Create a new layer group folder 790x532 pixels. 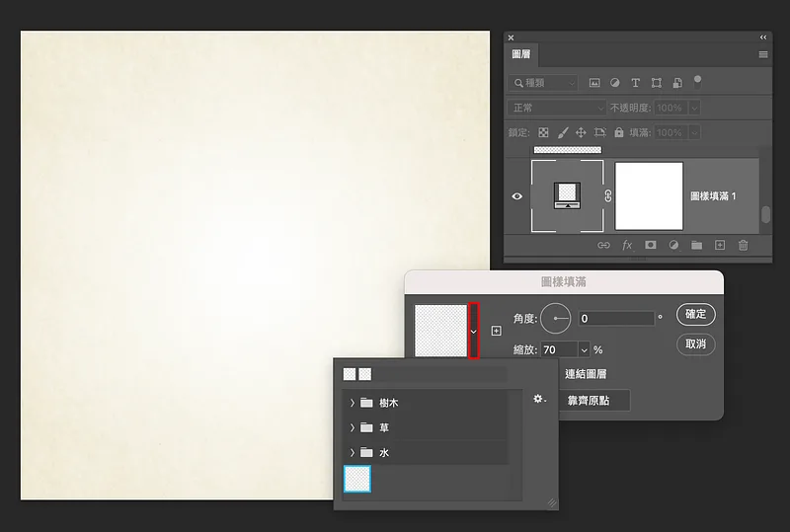tap(696, 246)
